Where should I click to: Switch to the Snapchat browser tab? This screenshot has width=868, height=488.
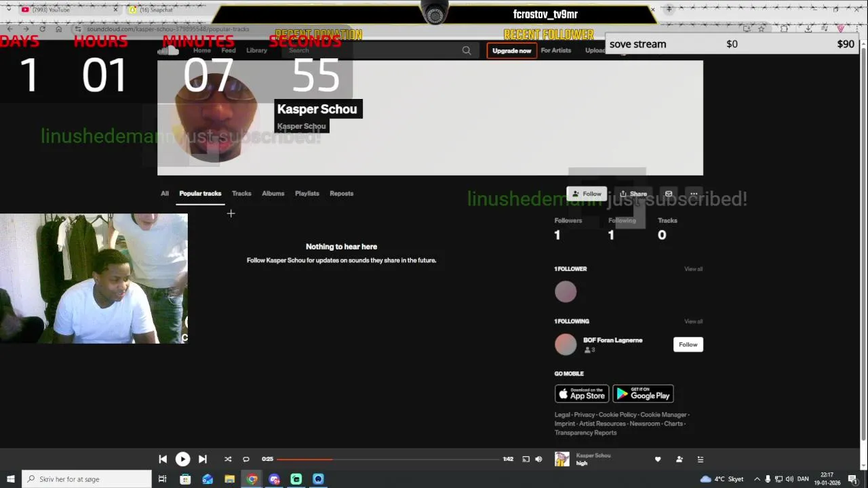point(176,9)
